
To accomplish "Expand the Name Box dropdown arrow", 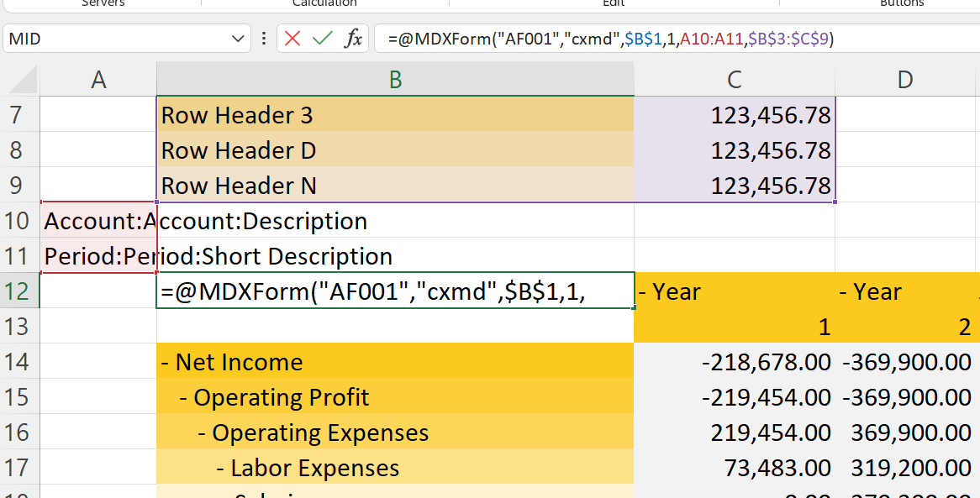I will coord(236,39).
